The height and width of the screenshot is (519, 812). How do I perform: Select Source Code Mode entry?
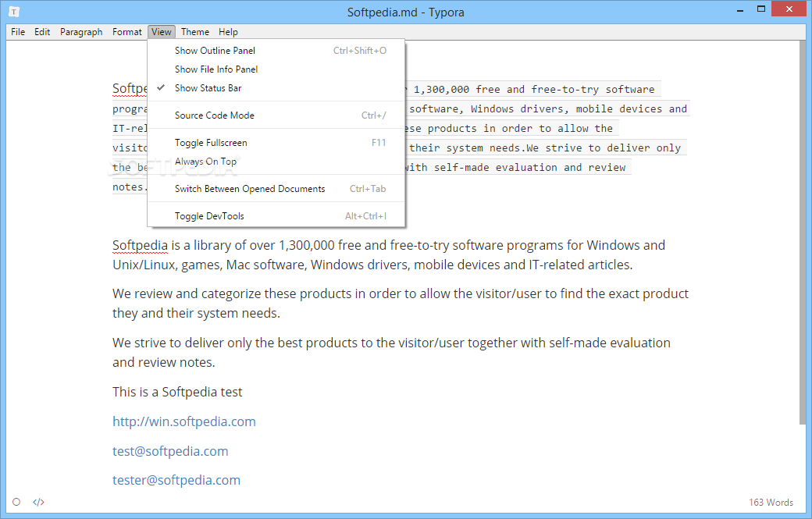276,116
